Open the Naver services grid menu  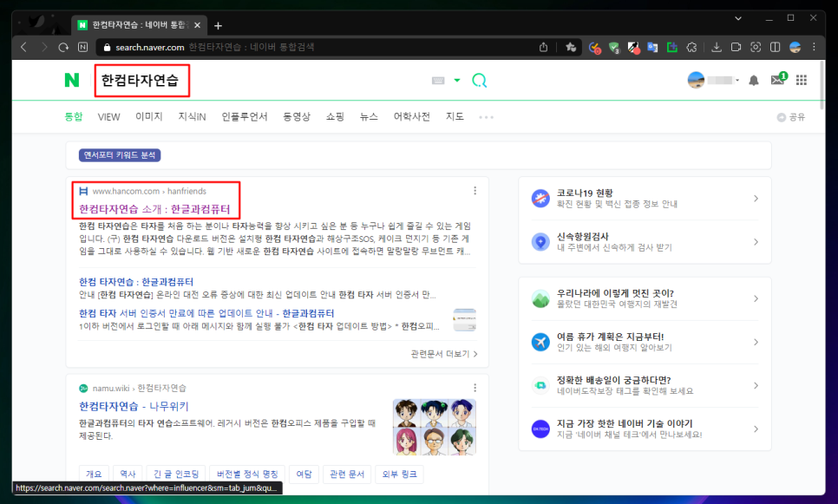801,80
